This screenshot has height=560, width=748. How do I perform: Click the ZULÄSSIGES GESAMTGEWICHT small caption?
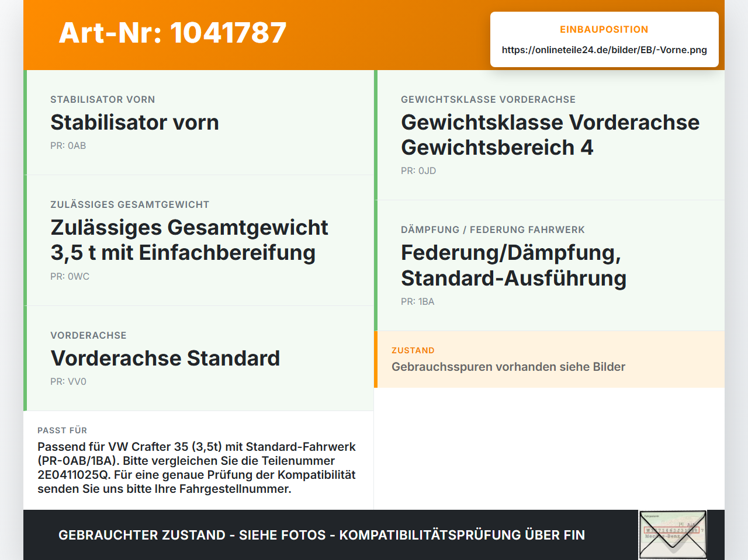click(x=130, y=205)
